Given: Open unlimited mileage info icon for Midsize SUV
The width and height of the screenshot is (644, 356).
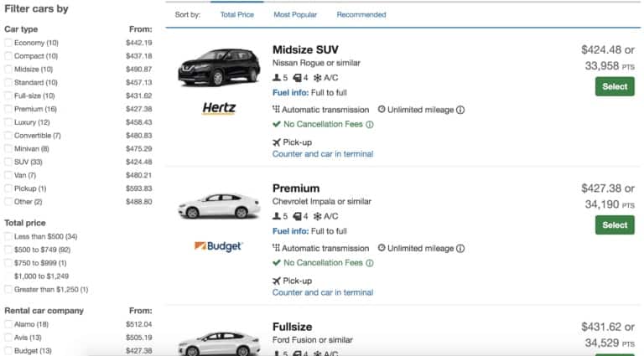Looking at the screenshot, I should pyautogui.click(x=460, y=110).
